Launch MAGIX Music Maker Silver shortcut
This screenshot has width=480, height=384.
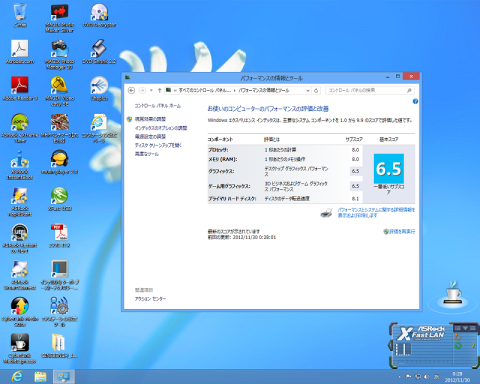(59, 18)
